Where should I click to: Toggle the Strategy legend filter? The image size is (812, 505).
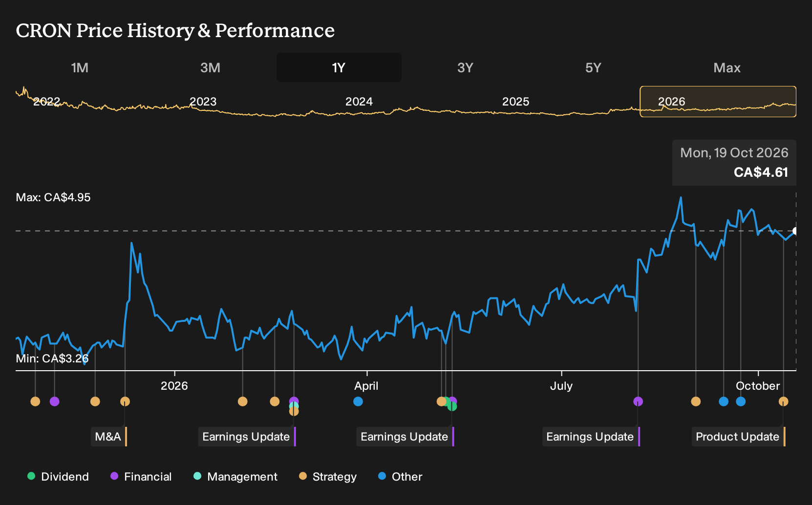point(327,476)
